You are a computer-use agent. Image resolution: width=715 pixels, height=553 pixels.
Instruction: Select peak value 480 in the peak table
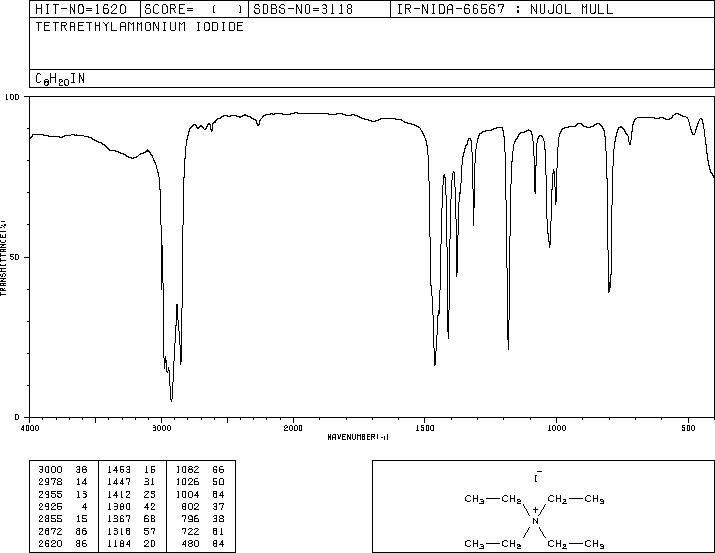click(x=190, y=543)
